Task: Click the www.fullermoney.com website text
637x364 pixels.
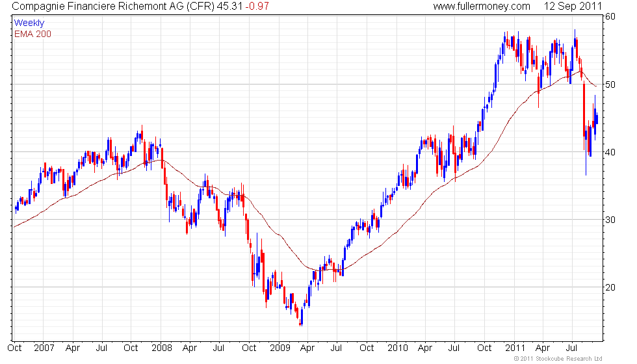Action: [x=482, y=6]
